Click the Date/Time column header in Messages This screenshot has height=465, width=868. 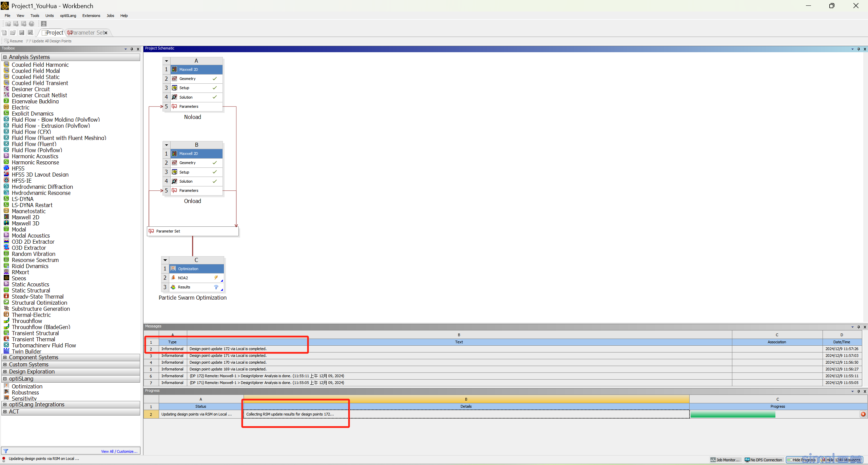[842, 342]
